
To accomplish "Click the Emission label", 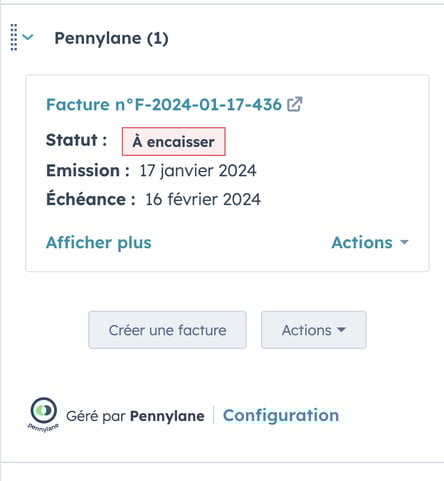I will click(88, 171).
